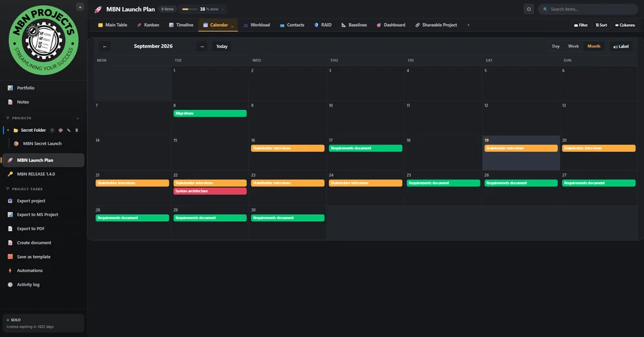Open the Filter options
This screenshot has height=337, width=644.
581,25
